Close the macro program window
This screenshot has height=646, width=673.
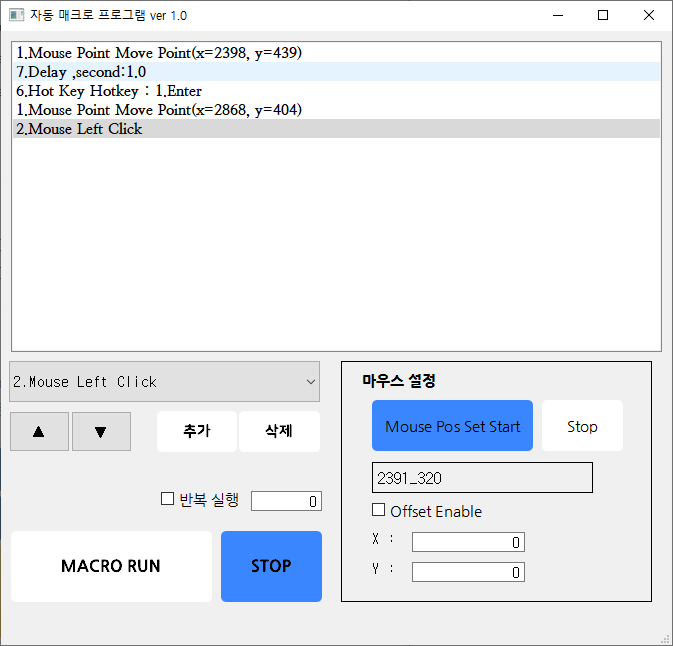point(649,15)
